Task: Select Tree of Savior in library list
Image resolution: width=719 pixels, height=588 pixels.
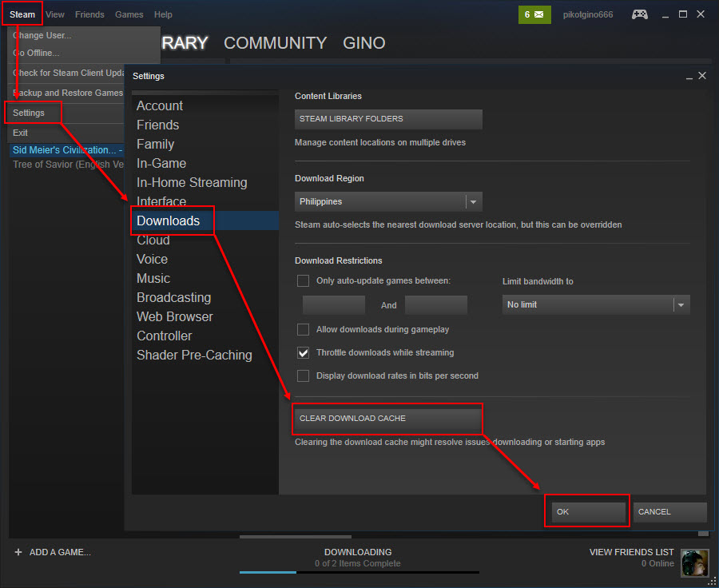Action: click(x=67, y=165)
